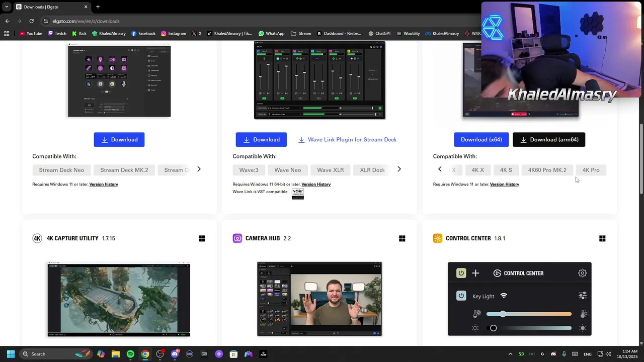Click the Control Center screenshot
The image size is (644, 362).
pyautogui.click(x=520, y=299)
